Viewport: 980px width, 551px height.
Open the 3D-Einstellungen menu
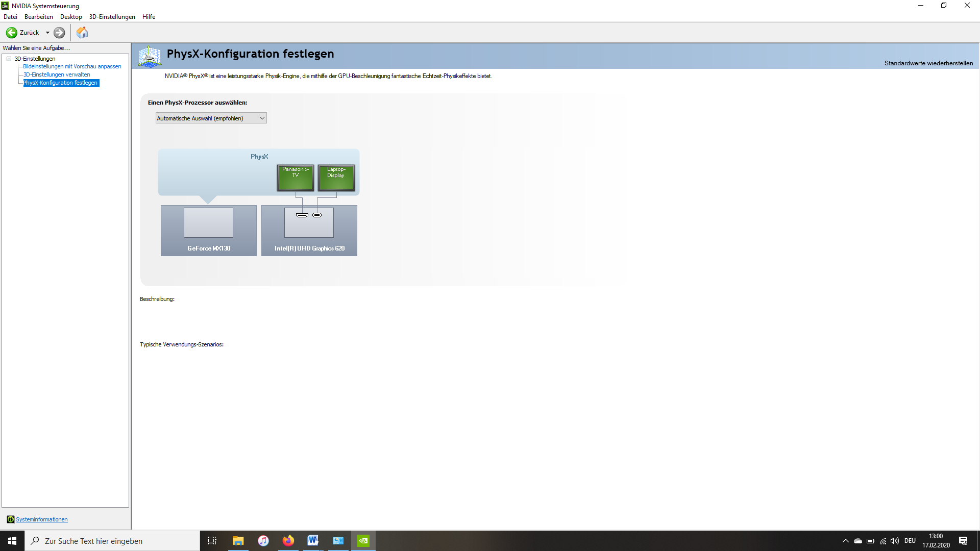(112, 17)
